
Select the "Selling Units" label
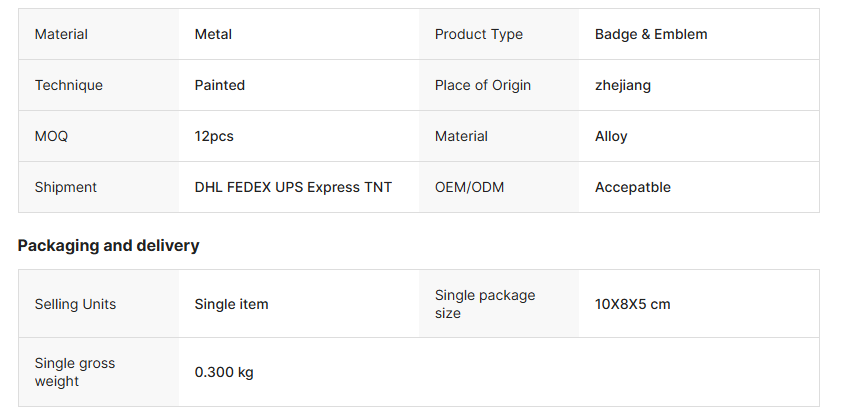(x=75, y=304)
